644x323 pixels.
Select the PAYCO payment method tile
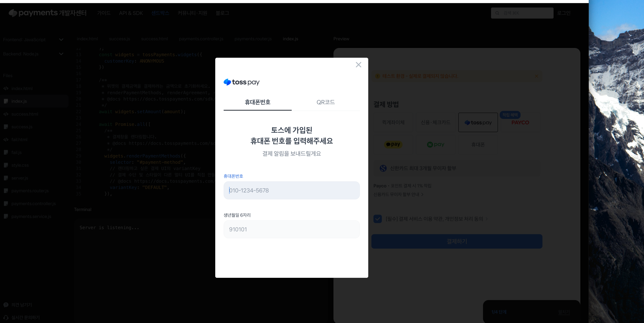click(520, 122)
